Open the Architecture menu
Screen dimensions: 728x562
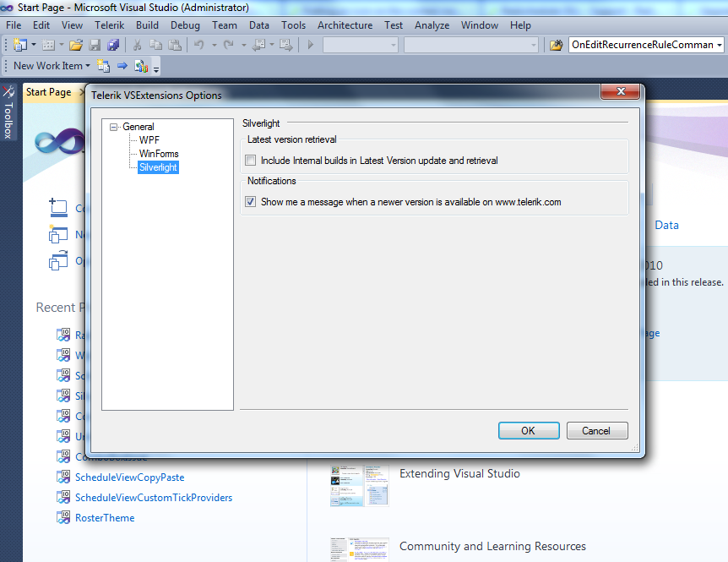(345, 25)
